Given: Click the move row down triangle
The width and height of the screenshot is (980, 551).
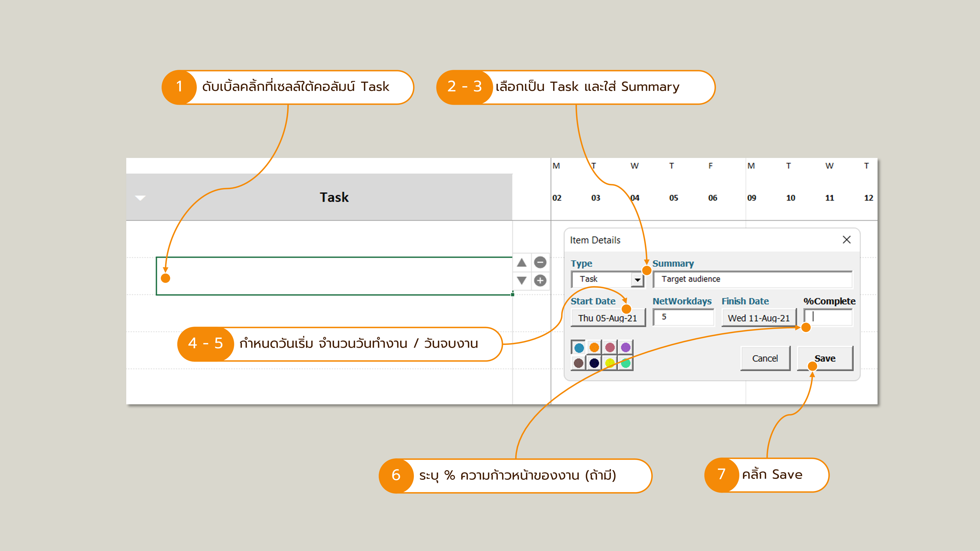Looking at the screenshot, I should (x=522, y=281).
